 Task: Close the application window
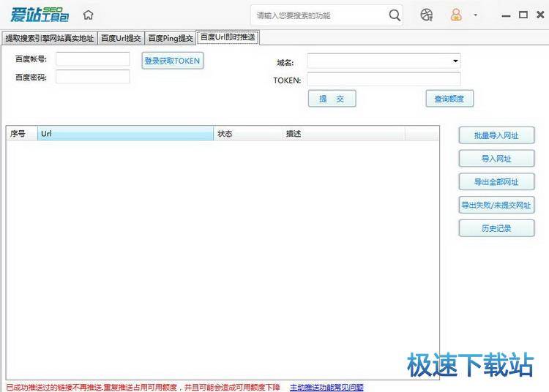click(540, 15)
